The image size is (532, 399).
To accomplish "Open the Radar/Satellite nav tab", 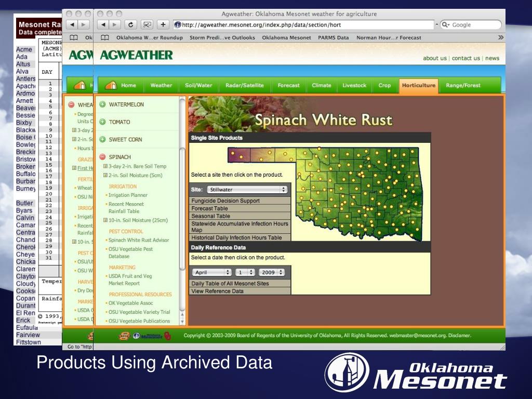I will pyautogui.click(x=245, y=85).
